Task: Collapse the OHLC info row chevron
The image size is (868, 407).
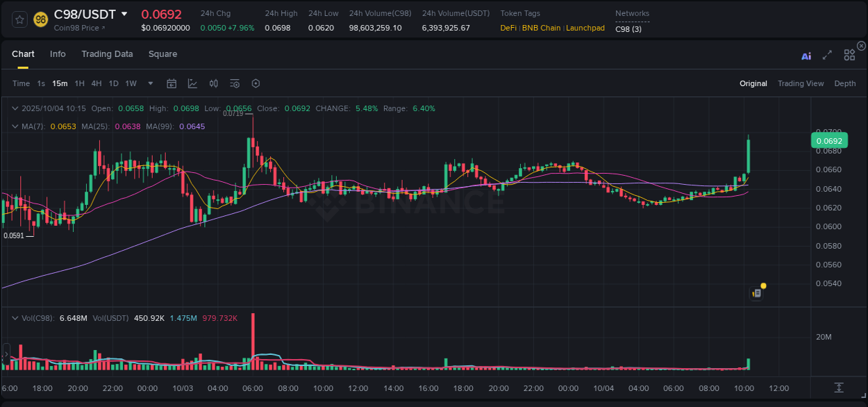Action: pyautogui.click(x=15, y=108)
